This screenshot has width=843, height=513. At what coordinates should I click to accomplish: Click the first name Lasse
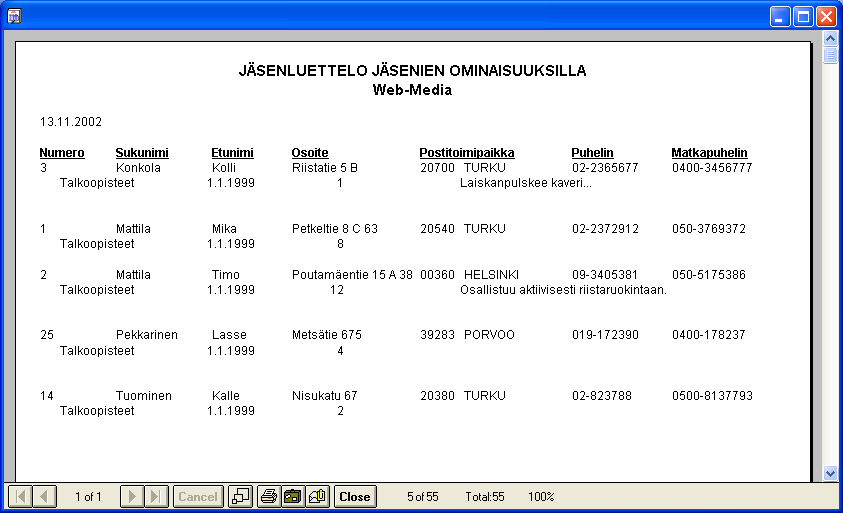pos(229,334)
